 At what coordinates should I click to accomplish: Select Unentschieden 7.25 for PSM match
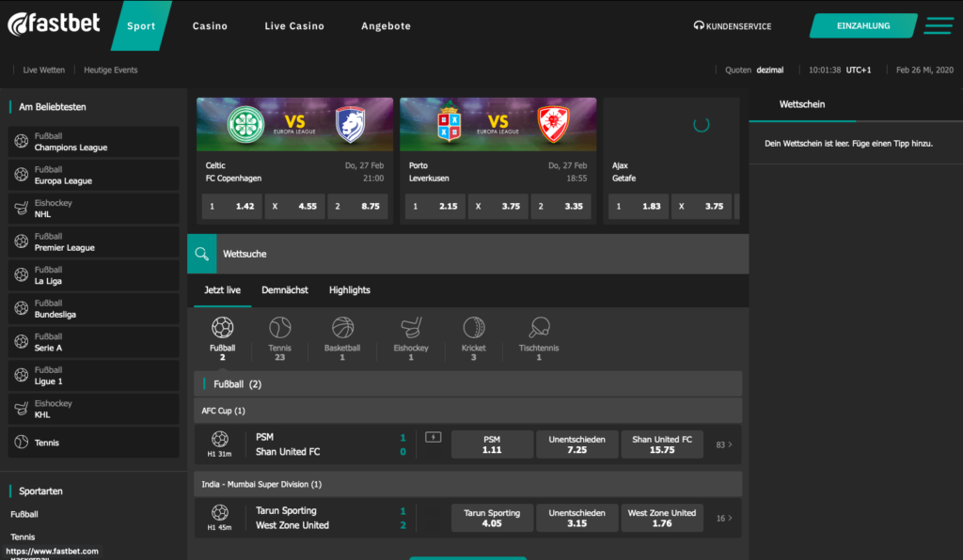point(576,444)
